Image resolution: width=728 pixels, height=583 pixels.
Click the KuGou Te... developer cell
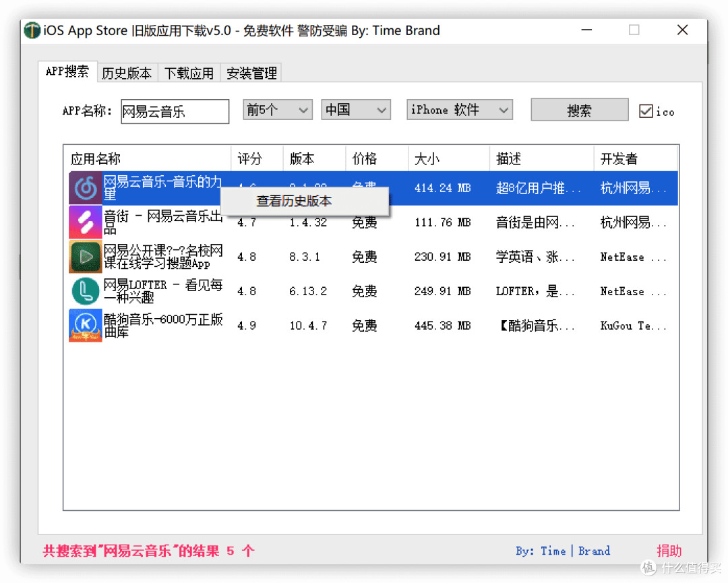pyautogui.click(x=633, y=326)
